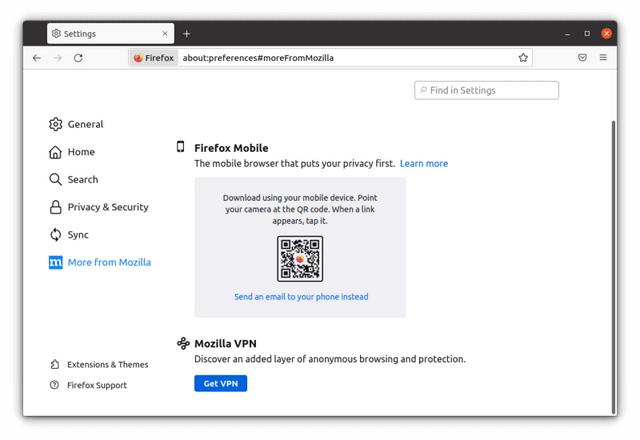The width and height of the screenshot is (640, 440).
Task: Open a new tab with the plus button
Action: [187, 34]
